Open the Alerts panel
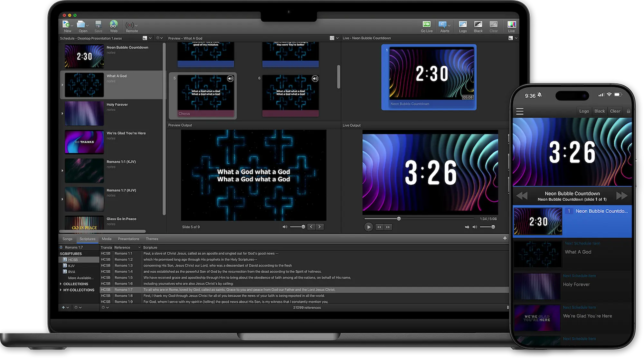644x358 pixels. (442, 24)
